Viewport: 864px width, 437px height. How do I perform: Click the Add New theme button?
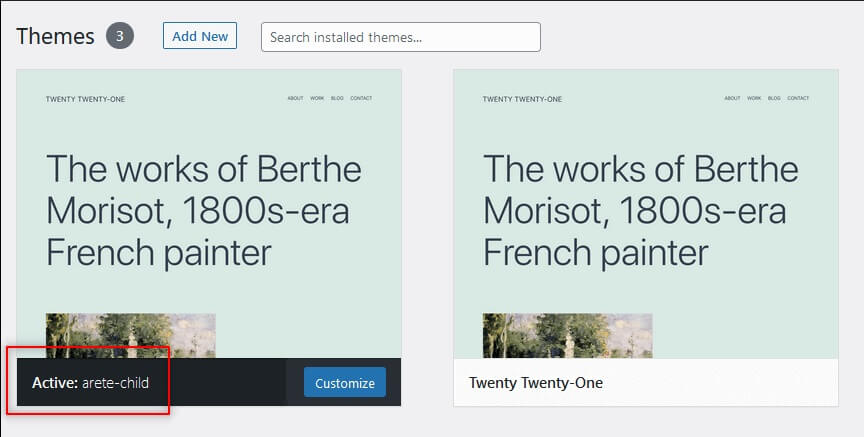199,36
